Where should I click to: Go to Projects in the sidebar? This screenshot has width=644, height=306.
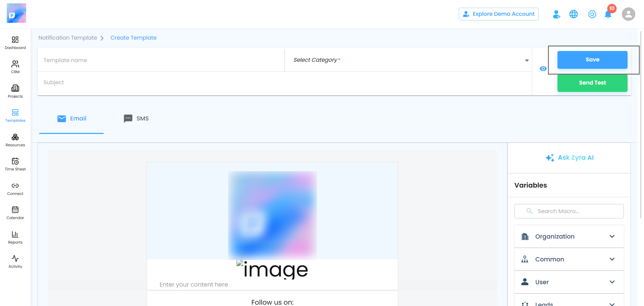[x=15, y=92]
